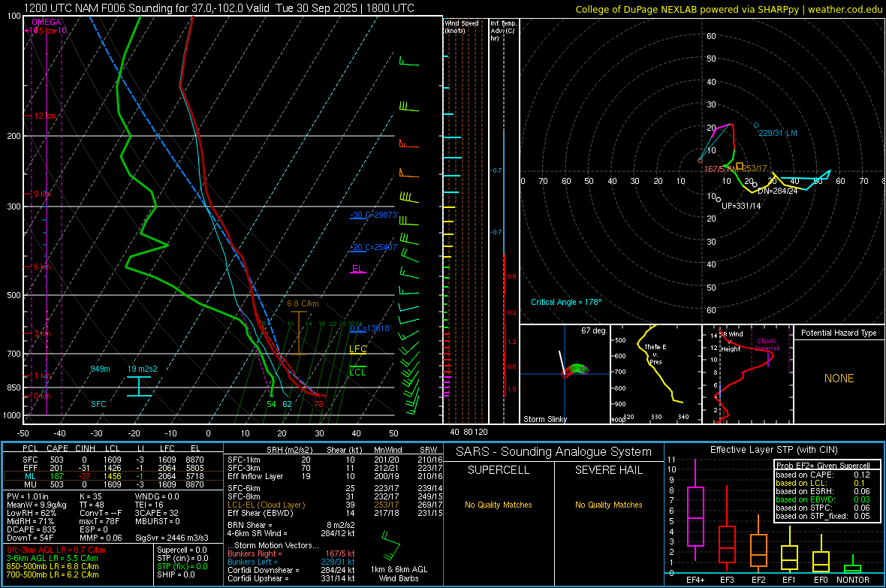
Task: Click the '9 km' height marker
Action: click(42, 194)
